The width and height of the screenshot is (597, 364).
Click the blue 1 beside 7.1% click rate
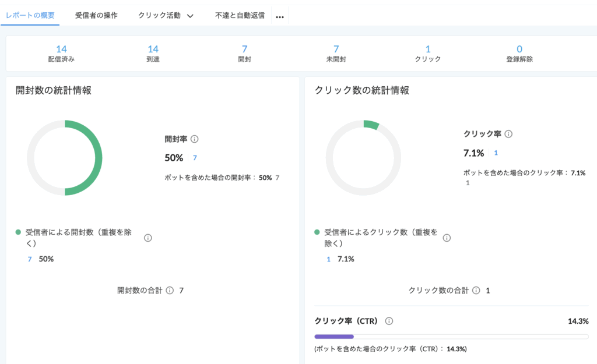point(496,153)
